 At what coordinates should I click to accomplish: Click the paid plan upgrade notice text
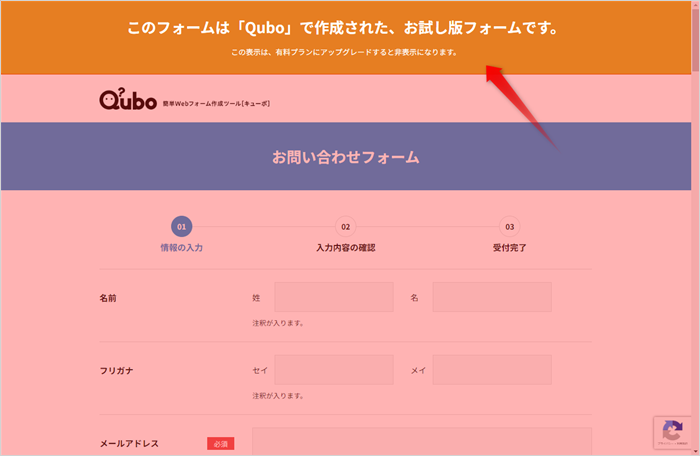[343, 52]
